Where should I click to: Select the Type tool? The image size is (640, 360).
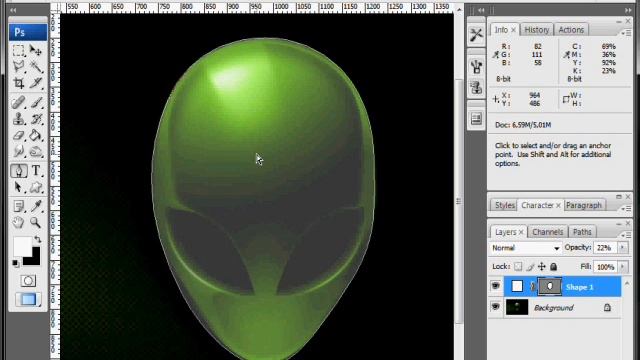(x=36, y=171)
